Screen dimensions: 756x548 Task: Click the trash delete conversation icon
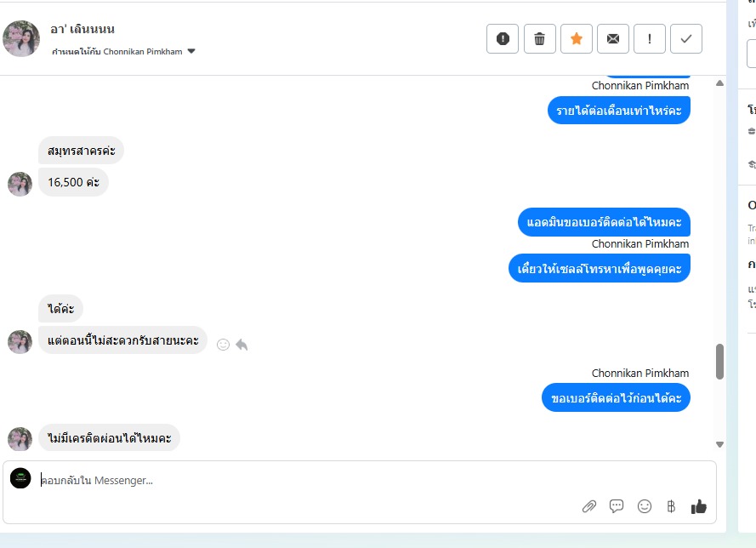pyautogui.click(x=539, y=38)
